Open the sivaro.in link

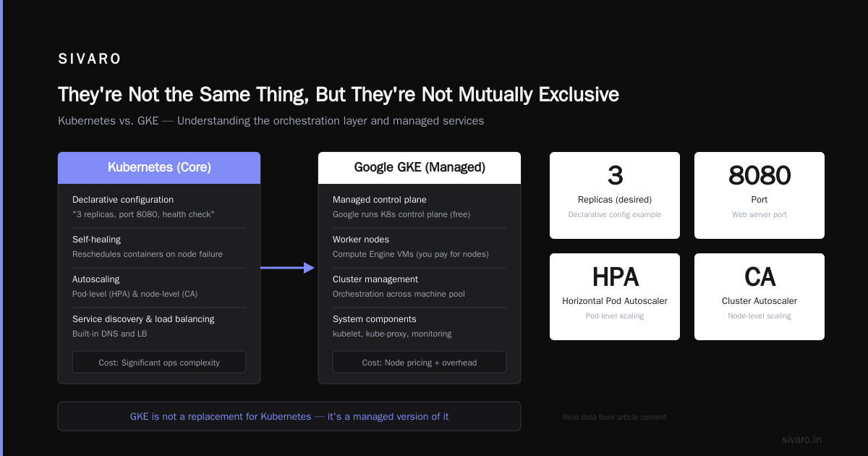pos(801,439)
